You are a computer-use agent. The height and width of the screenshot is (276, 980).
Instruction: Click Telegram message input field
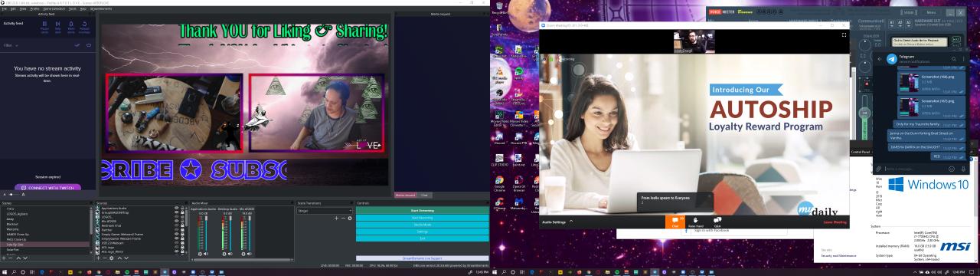coord(915,169)
